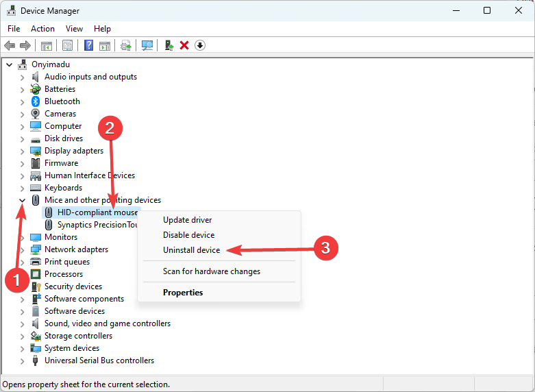Viewport: 535px width, 392px height.
Task: Open the Help menu
Action: tap(102, 29)
